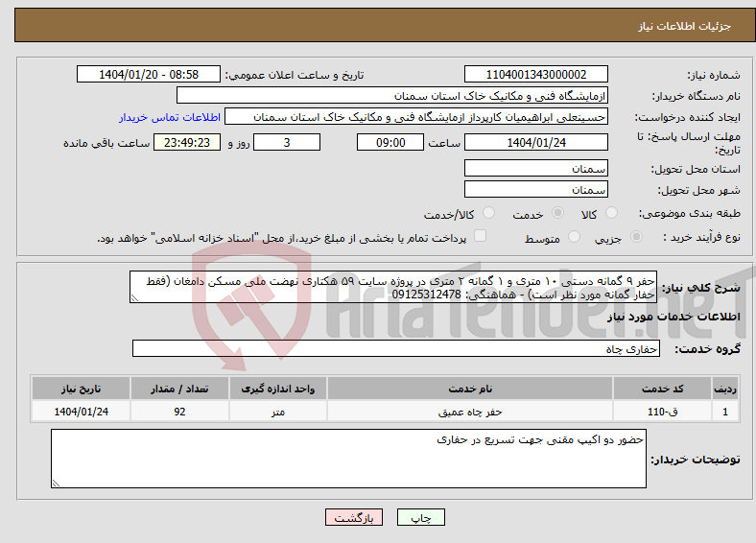Click the واحد اندازه گیری column header

tap(277, 389)
